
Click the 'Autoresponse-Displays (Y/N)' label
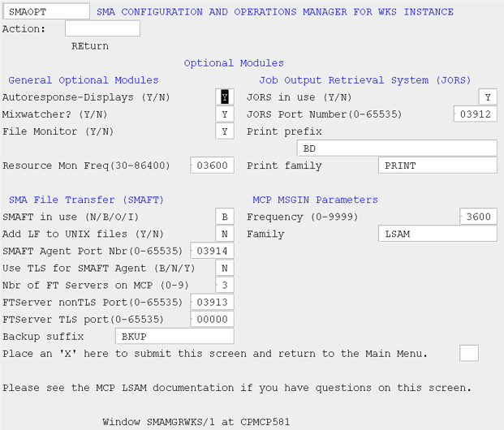click(x=86, y=97)
